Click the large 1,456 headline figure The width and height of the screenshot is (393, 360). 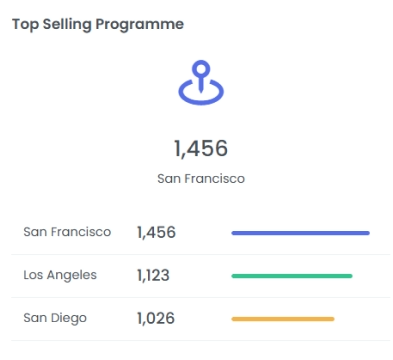click(201, 148)
